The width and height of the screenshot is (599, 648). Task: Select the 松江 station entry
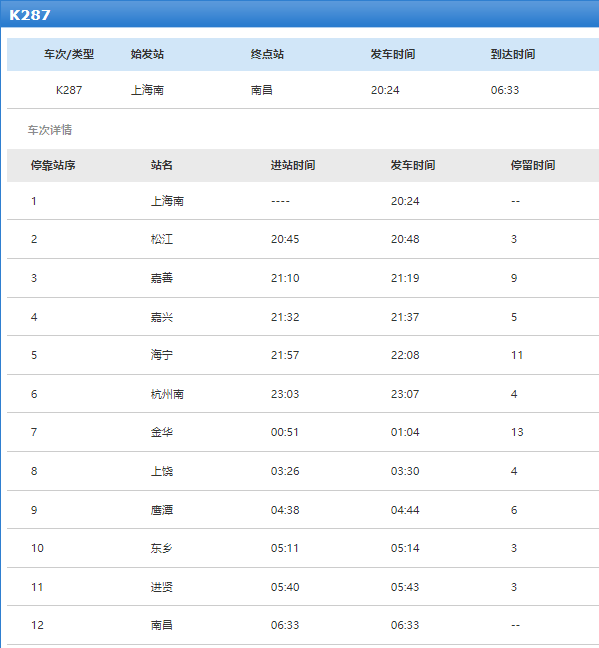(x=162, y=239)
